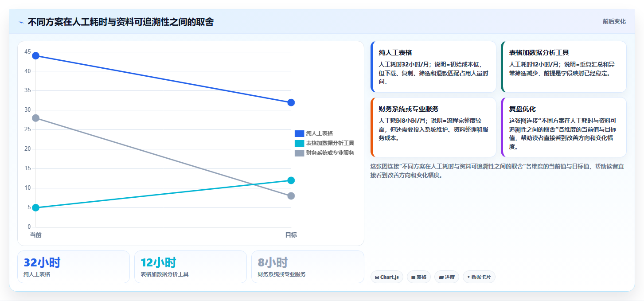Open the 纯人工表格 description card
This screenshot has height=301, width=644.
(x=433, y=66)
